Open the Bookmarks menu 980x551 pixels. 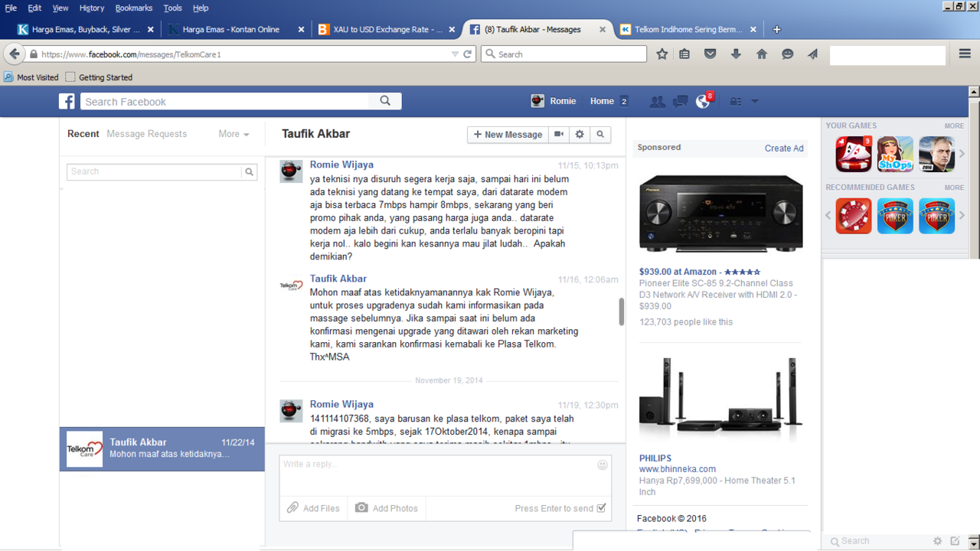(134, 8)
